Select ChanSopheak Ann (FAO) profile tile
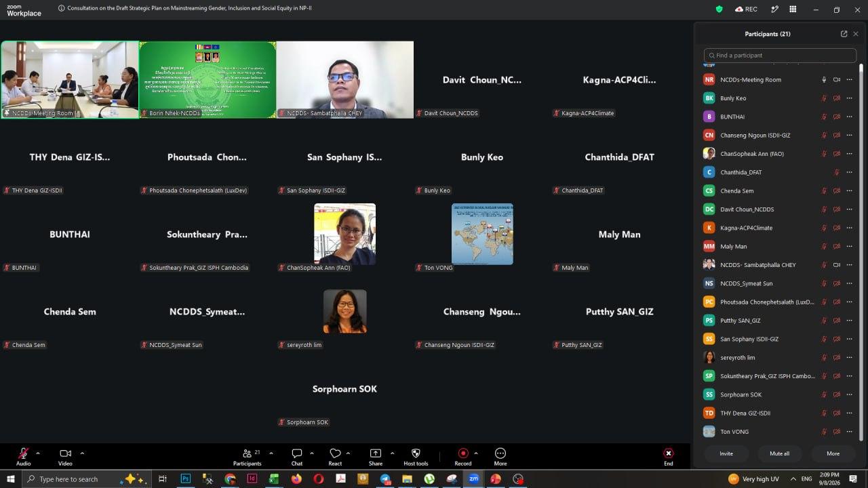The width and height of the screenshot is (868, 488). 344,234
